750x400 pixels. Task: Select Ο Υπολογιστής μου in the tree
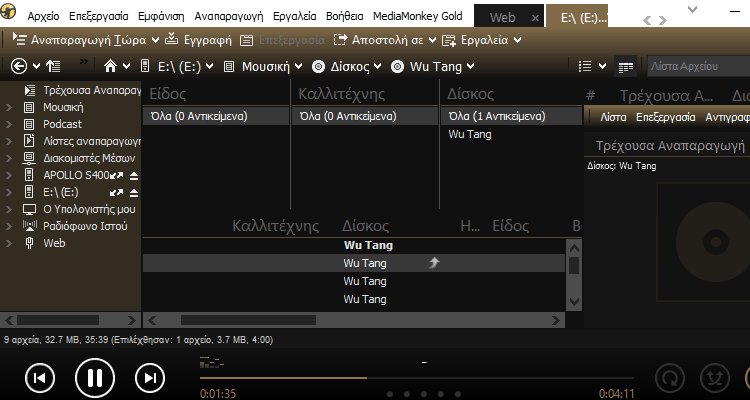(89, 210)
